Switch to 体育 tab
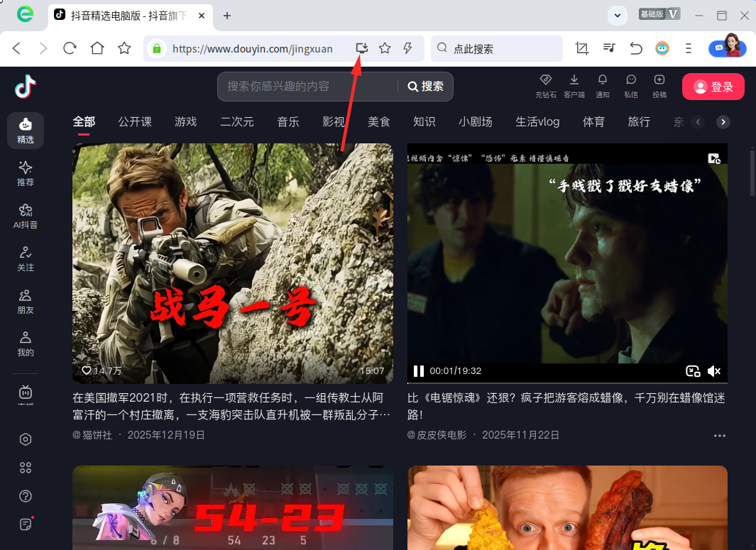This screenshot has height=550, width=756. [x=593, y=122]
